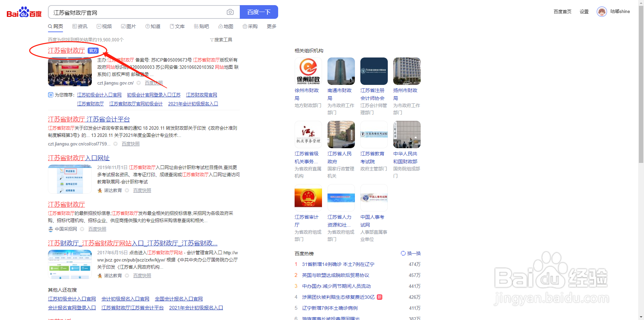
Task: Open the 江苏省人民政府 image
Action: click(x=341, y=135)
